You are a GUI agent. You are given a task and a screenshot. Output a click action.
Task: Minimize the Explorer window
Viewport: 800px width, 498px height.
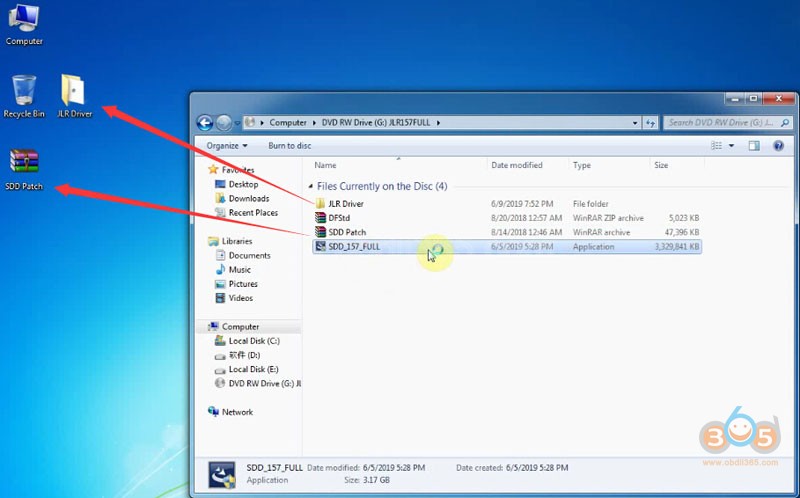(735, 98)
